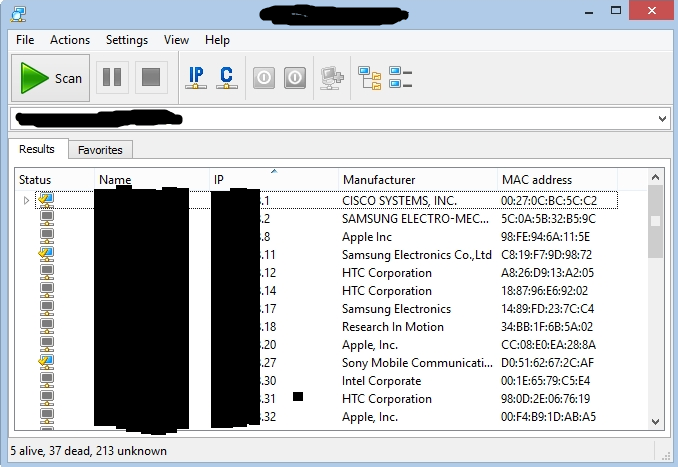Viewport: 678px width, 467px height.
Task: Click status icon of Research In Motion row
Action: [47, 326]
